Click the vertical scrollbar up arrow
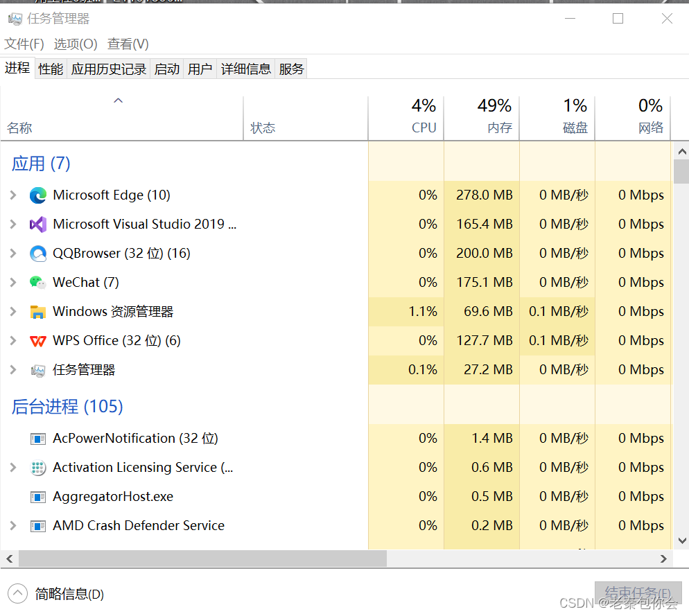 [681, 152]
